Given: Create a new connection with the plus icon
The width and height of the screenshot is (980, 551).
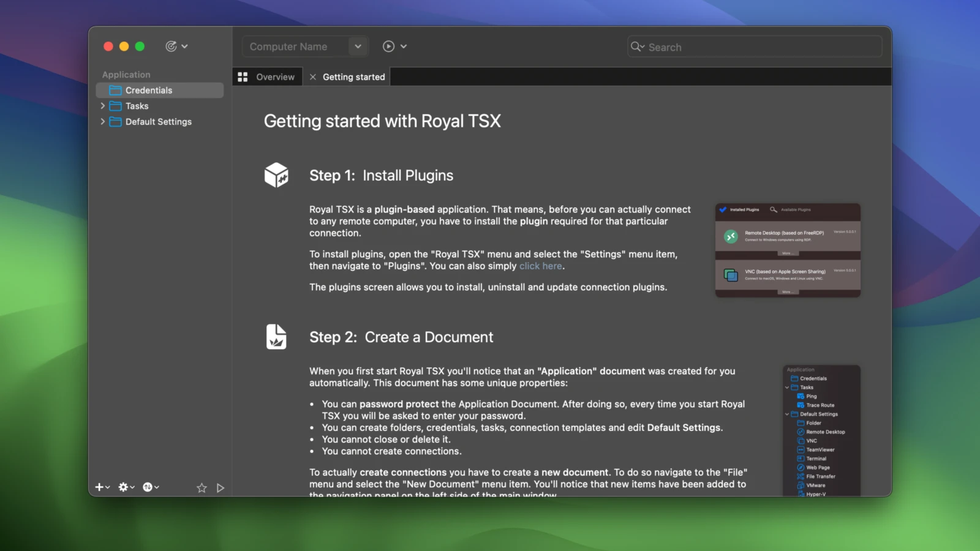Looking at the screenshot, I should click(x=99, y=487).
